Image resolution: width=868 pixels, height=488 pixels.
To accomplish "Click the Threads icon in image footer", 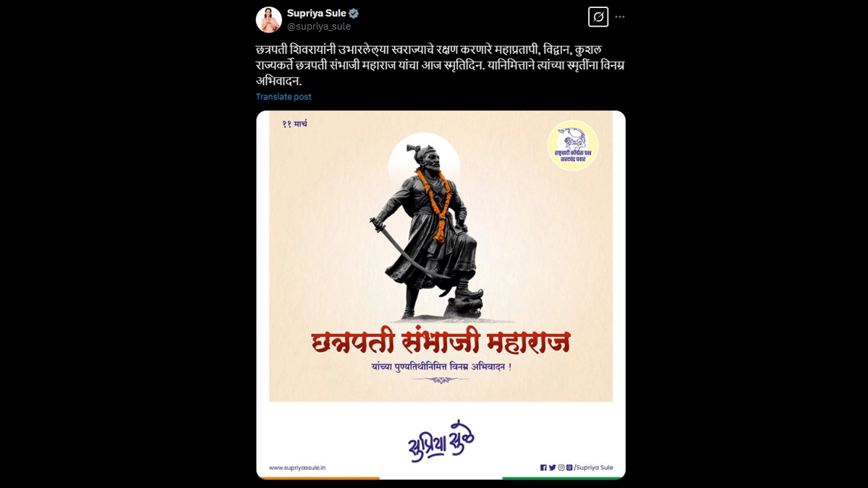I will [x=569, y=468].
